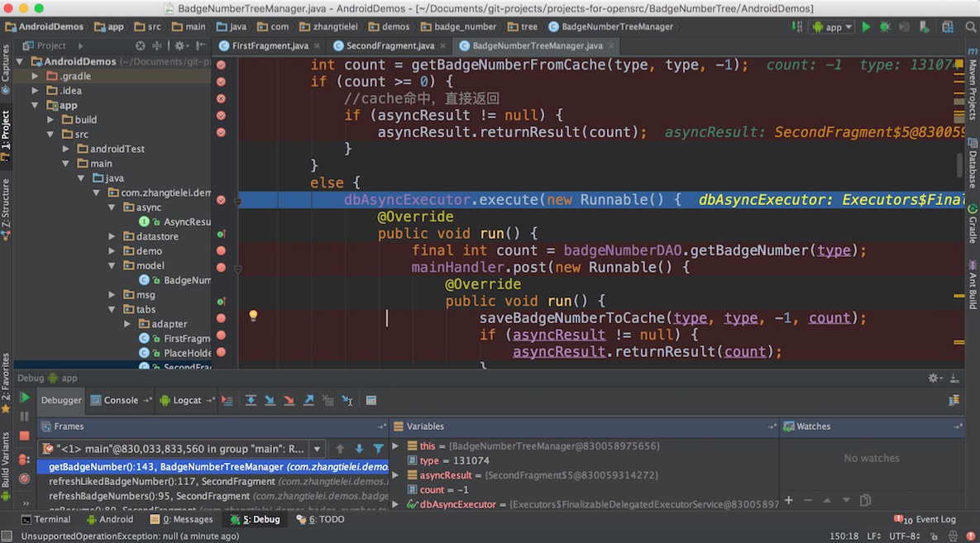This screenshot has height=543, width=980.
Task: Run the app with the green Run arrow
Action: tap(866, 27)
